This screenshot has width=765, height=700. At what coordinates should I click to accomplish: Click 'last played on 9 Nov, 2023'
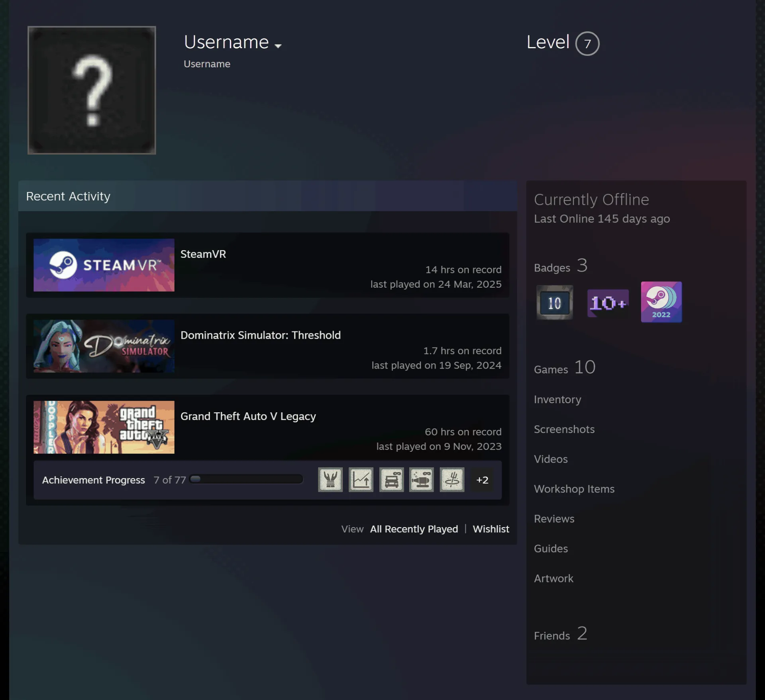coord(439,447)
